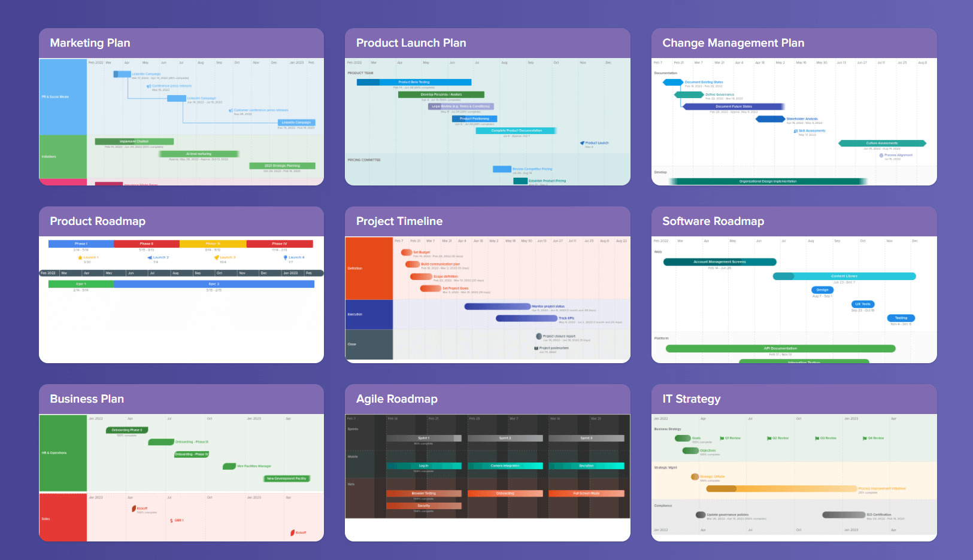Click the Phase IV red bar
Viewport: 973px width, 560px height.
[280, 244]
